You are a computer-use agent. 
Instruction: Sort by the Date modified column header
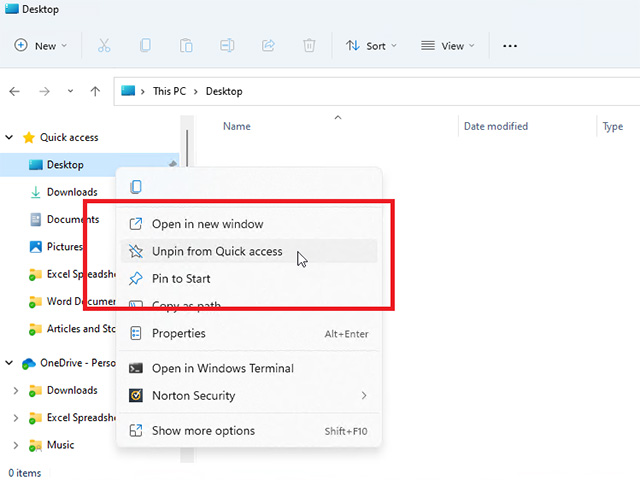point(496,127)
